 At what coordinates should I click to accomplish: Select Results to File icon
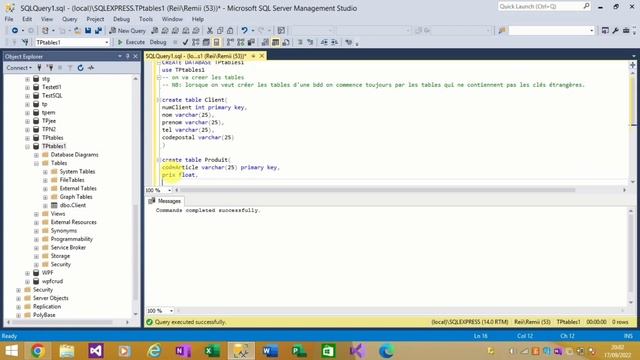point(286,42)
